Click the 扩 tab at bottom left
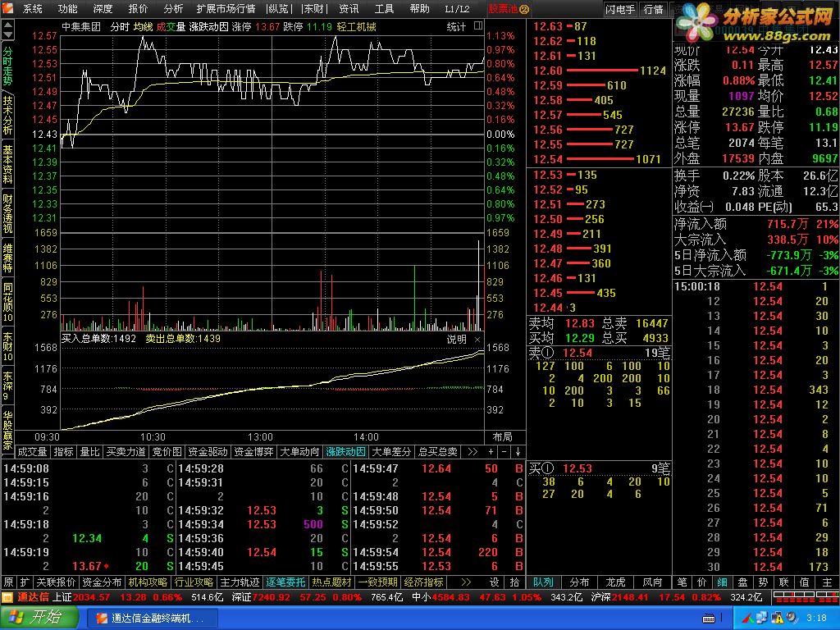The image size is (840, 630). pos(25,582)
